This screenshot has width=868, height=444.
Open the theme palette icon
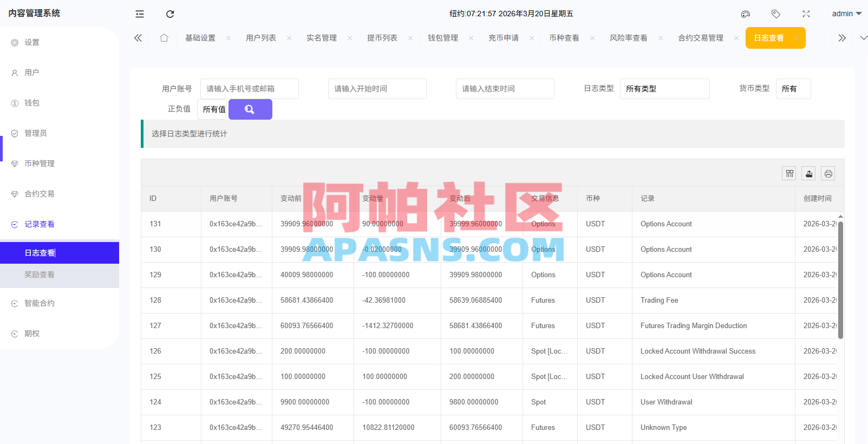point(746,14)
